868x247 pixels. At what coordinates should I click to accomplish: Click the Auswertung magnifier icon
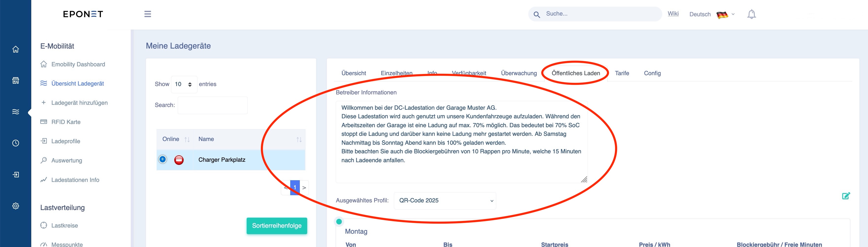click(x=44, y=160)
